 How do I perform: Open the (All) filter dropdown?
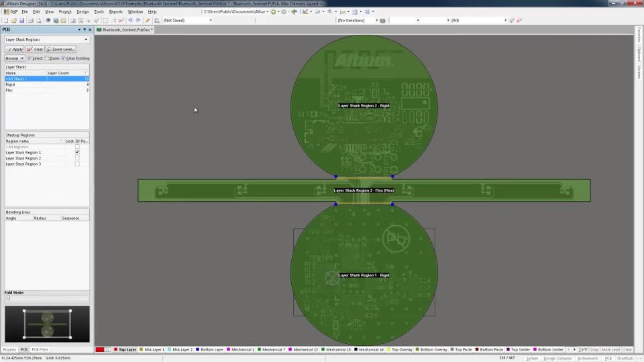[505, 20]
